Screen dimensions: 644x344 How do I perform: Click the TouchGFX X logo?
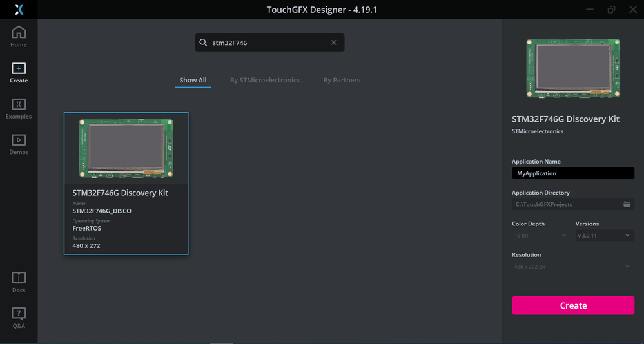pyautogui.click(x=19, y=10)
